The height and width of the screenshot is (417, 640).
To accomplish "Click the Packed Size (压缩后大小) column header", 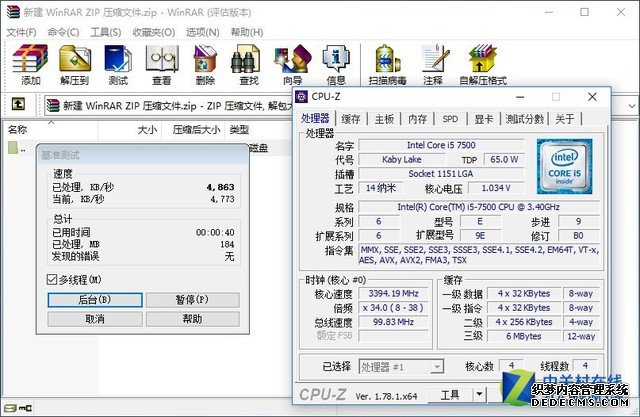I will click(x=193, y=130).
